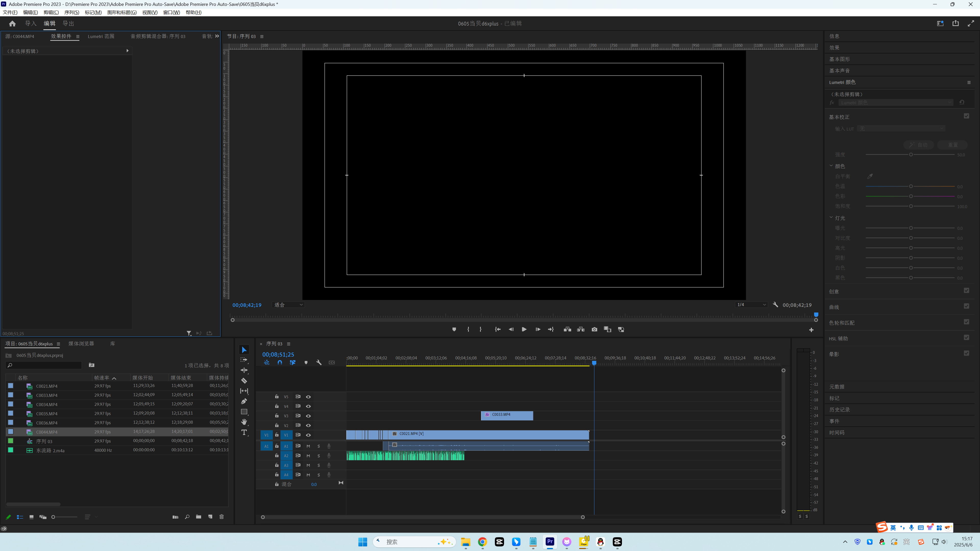Collapse the 颜色 section
The width and height of the screenshot is (980, 551).
coord(831,166)
